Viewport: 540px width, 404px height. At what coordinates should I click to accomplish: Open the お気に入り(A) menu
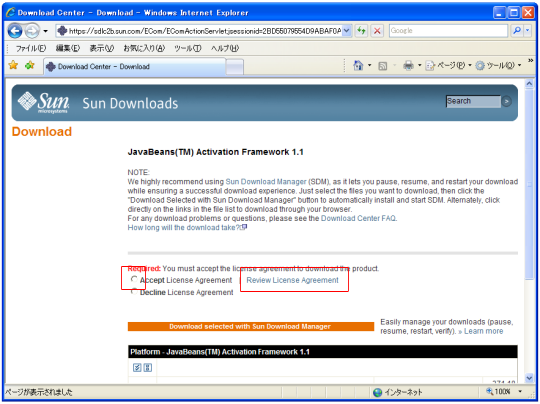[x=144, y=48]
